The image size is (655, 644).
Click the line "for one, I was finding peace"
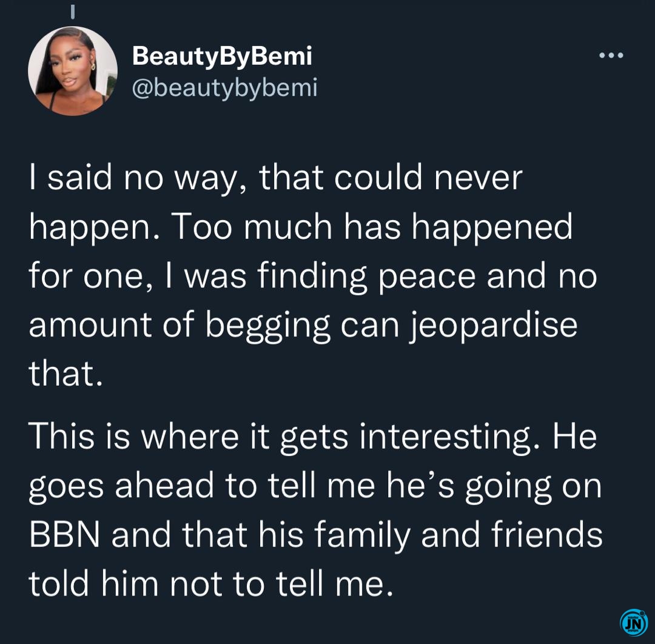312,276
